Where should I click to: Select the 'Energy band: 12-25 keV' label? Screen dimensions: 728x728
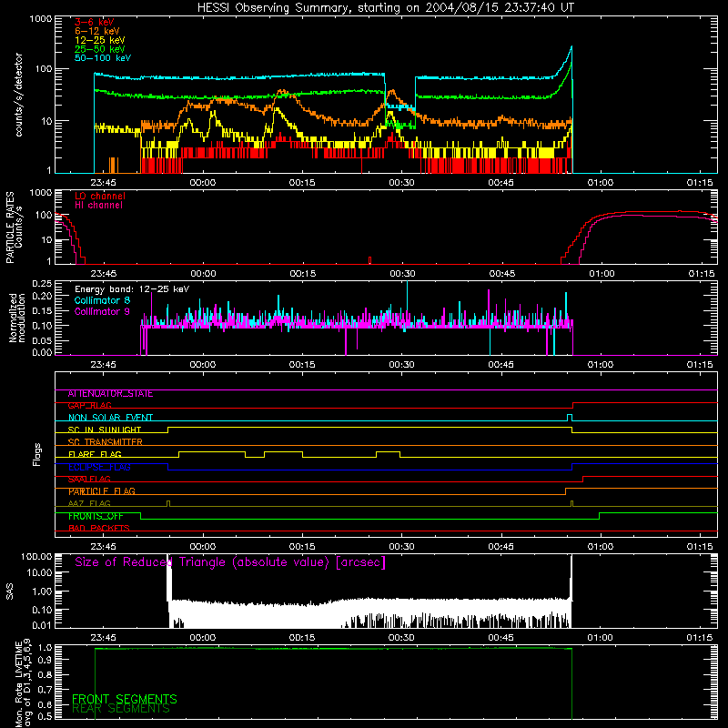[132, 289]
